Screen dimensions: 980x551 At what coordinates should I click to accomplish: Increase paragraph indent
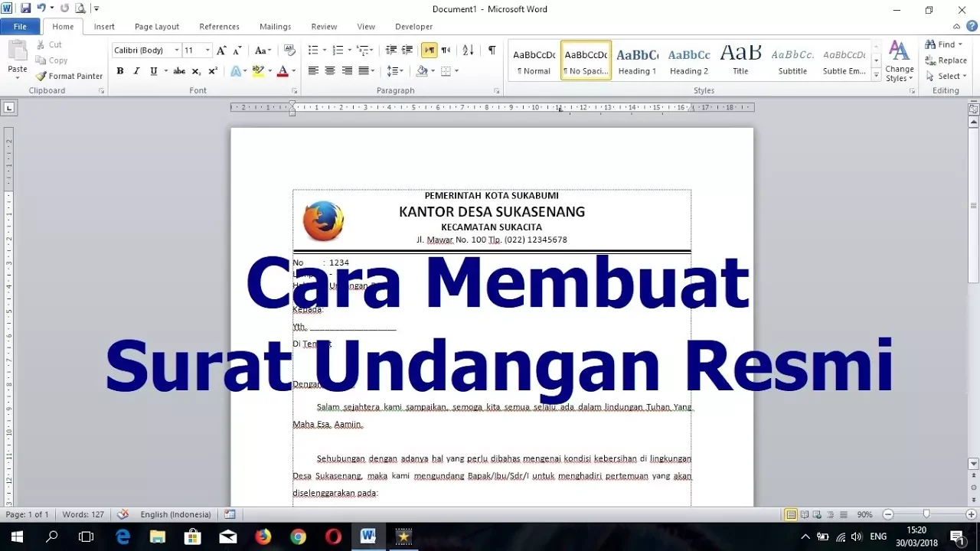(x=407, y=51)
